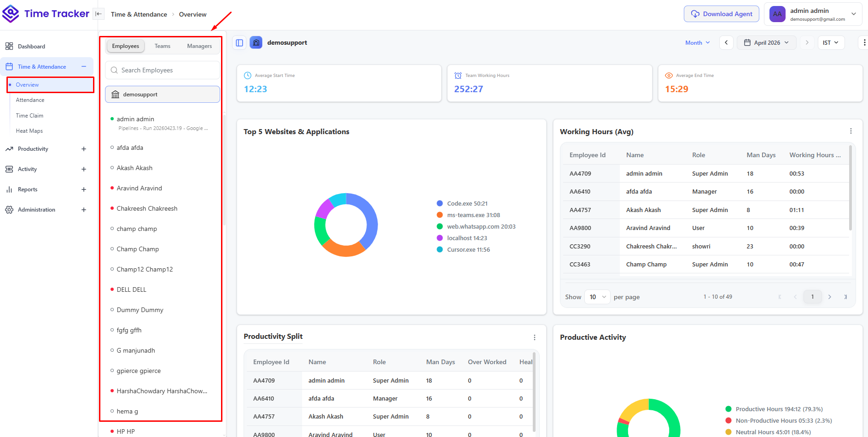The width and height of the screenshot is (868, 437).
Task: Change rows per page dropdown showing 10
Action: pos(597,297)
